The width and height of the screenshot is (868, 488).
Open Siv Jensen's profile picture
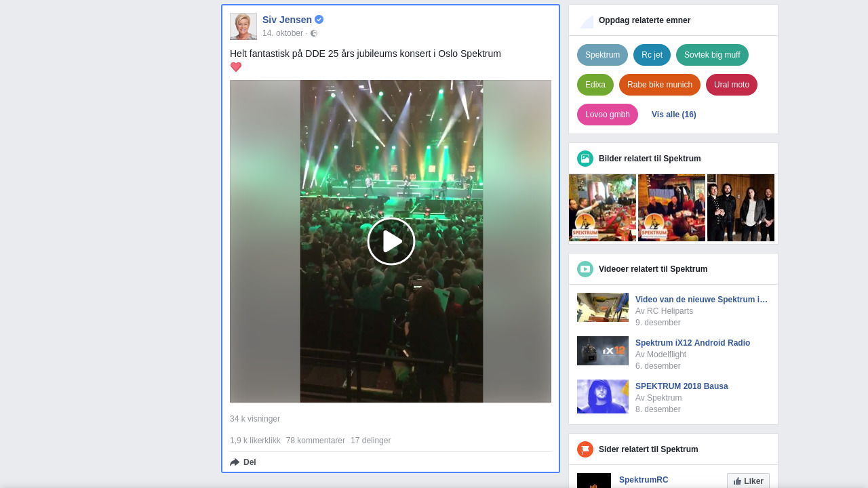(x=243, y=26)
